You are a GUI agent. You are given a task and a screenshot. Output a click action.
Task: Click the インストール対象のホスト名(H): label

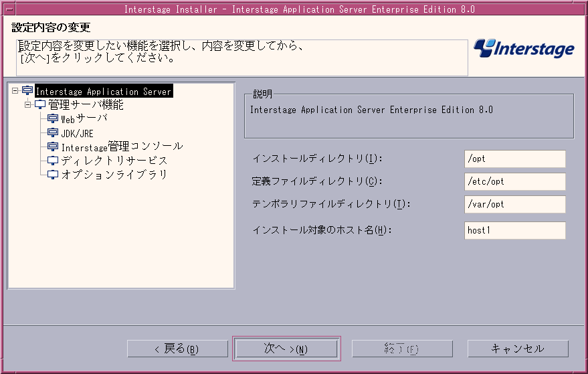click(322, 230)
